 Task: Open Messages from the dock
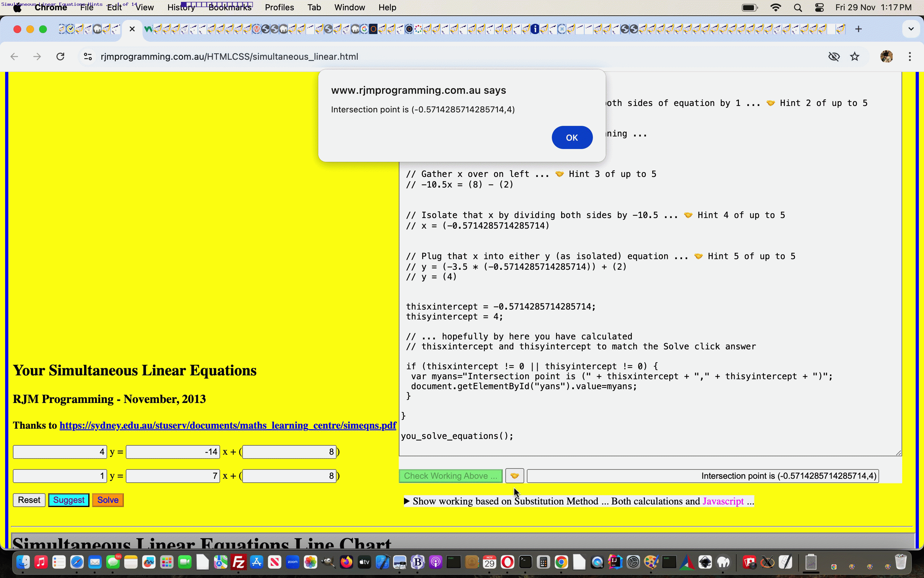[x=113, y=562]
